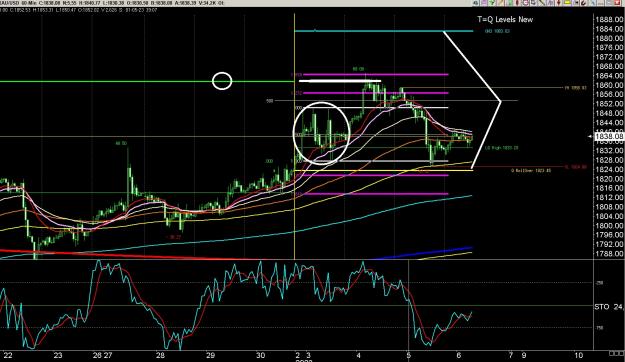Select the long green horizontal level line
Screen dimensions: 625x362
pos(147,82)
